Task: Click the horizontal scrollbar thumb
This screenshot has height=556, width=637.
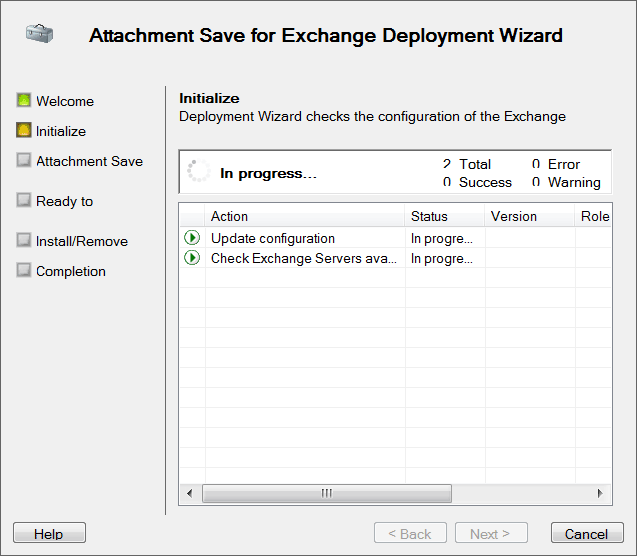Action: 327,493
